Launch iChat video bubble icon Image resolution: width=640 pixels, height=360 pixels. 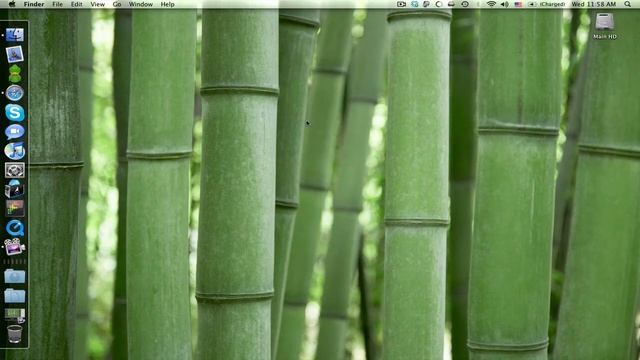coord(15,132)
